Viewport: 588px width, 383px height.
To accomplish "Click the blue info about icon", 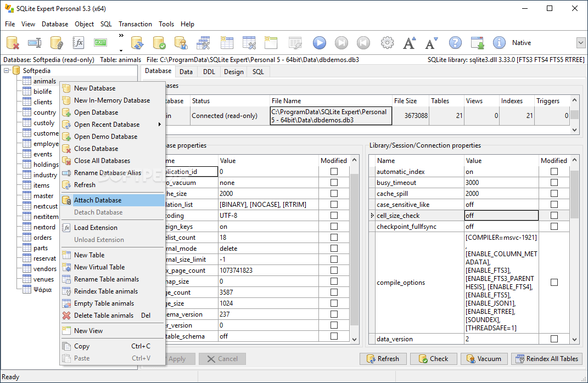I will click(x=499, y=43).
